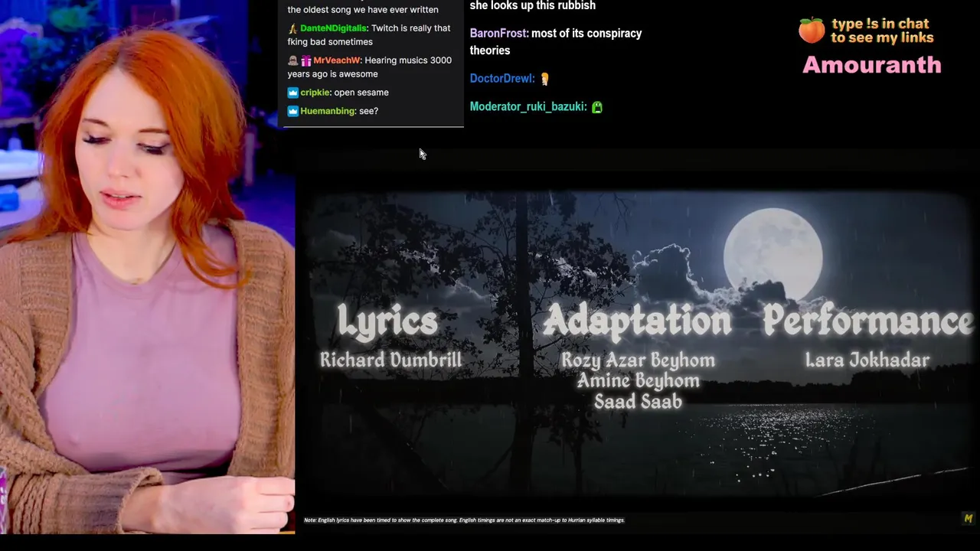Viewport: 980px width, 551px height.
Task: Click the badge icon before DanteNDigitalis
Action: click(292, 28)
